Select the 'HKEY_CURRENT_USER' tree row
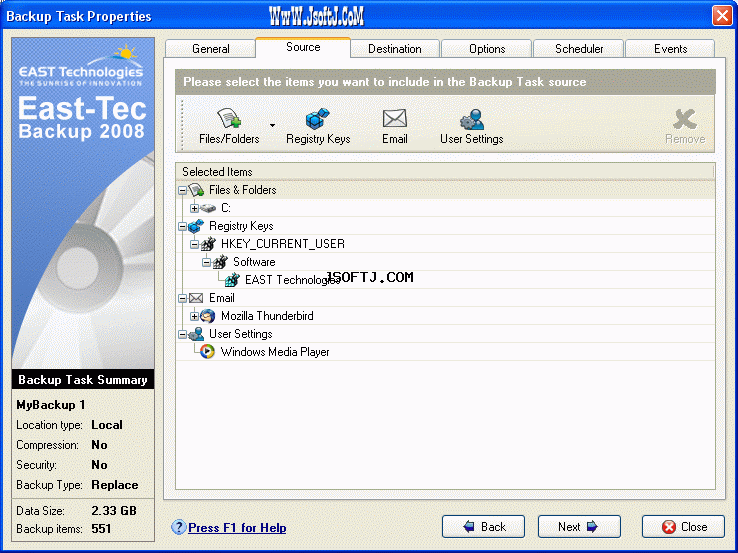 click(x=445, y=244)
